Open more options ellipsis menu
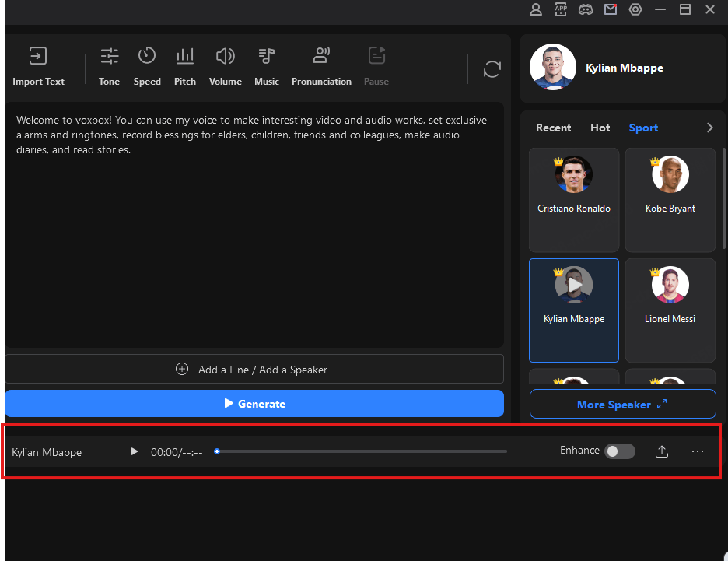 point(698,451)
